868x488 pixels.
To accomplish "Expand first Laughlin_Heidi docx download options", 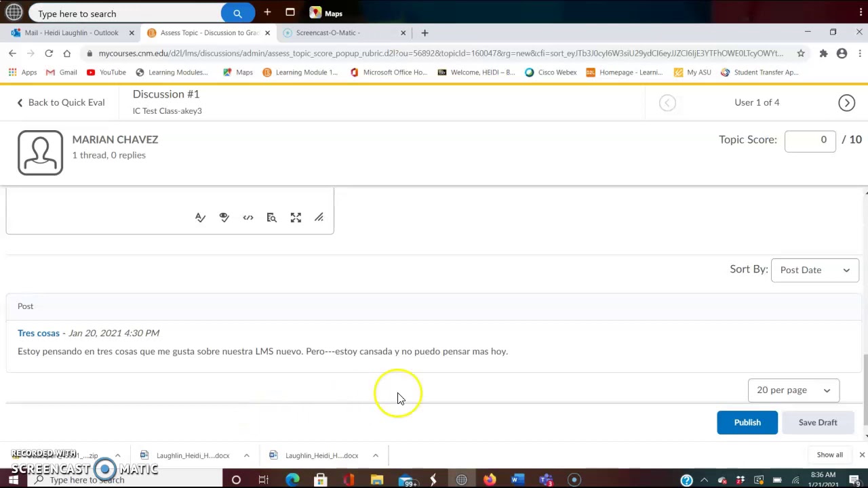I will coord(246,455).
